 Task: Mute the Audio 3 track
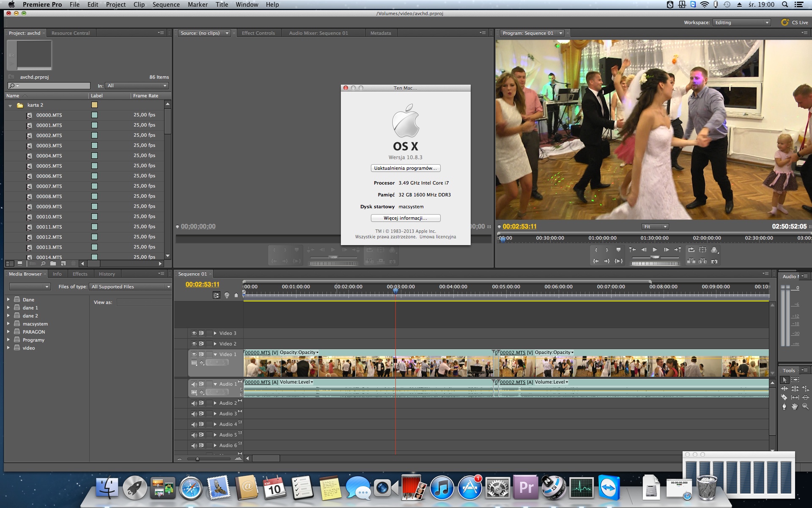194,414
